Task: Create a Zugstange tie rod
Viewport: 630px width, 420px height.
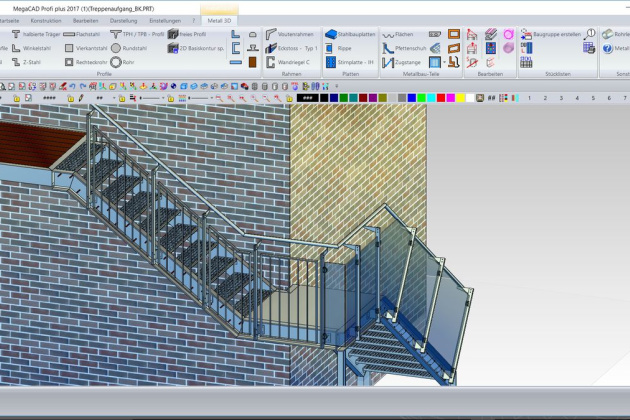Action: tap(402, 62)
